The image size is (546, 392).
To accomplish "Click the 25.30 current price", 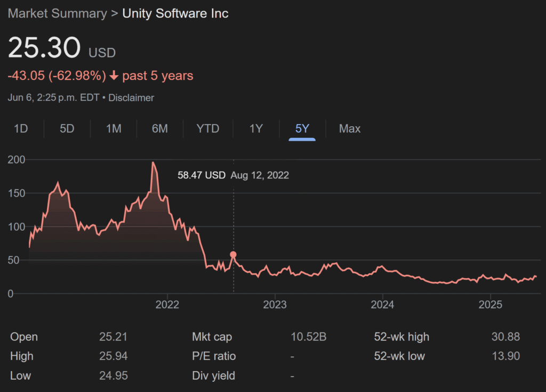I will point(44,47).
